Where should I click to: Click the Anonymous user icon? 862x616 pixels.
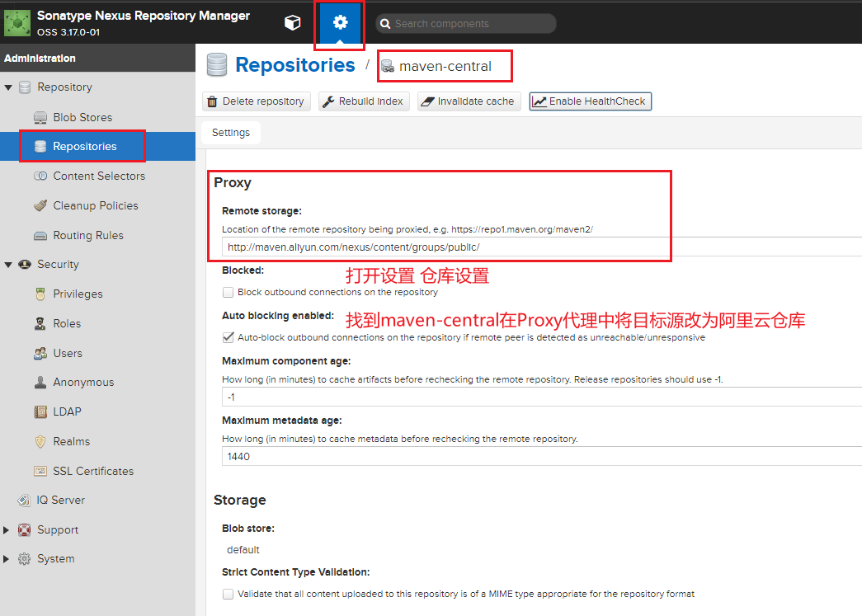coord(40,383)
